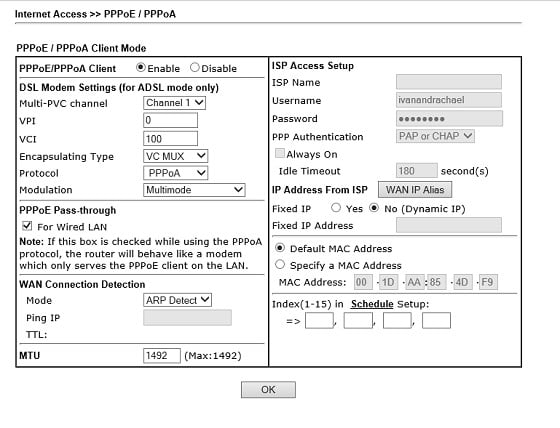Click the 'TTL:' label
This screenshot has width=560, height=428.
pos(36,335)
